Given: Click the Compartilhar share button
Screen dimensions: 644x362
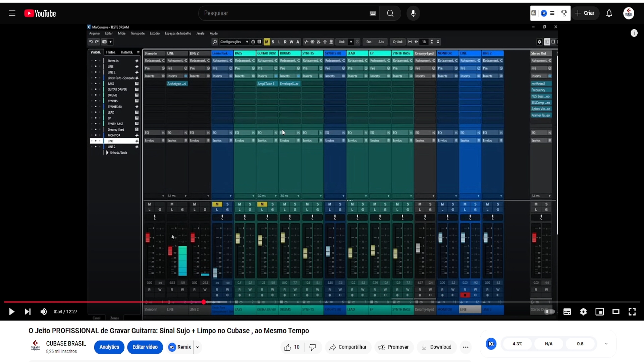Looking at the screenshot, I should (x=348, y=347).
